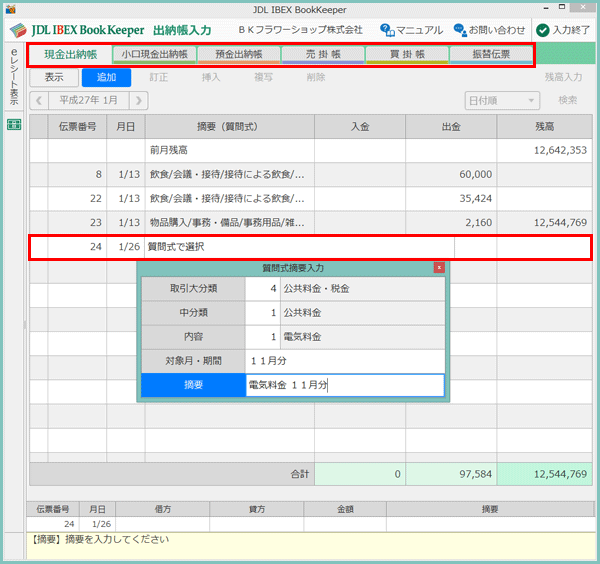This screenshot has height=564, width=600.
Task: Click the 伝票番号 column header
Action: point(77,127)
